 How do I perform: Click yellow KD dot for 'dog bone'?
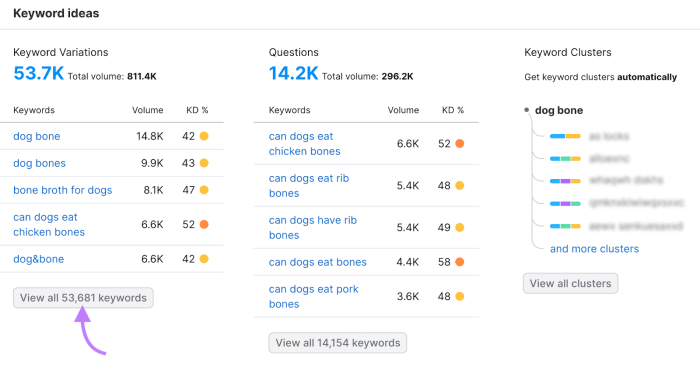pyautogui.click(x=204, y=136)
